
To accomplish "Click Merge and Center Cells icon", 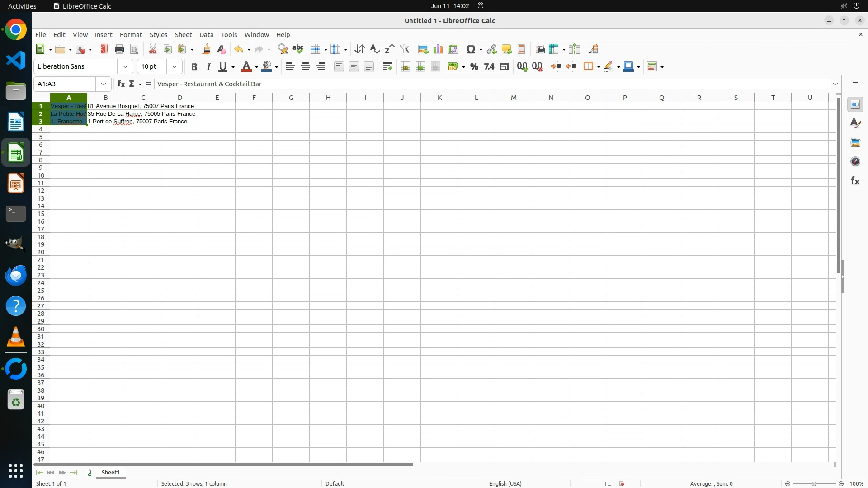I will pyautogui.click(x=406, y=67).
